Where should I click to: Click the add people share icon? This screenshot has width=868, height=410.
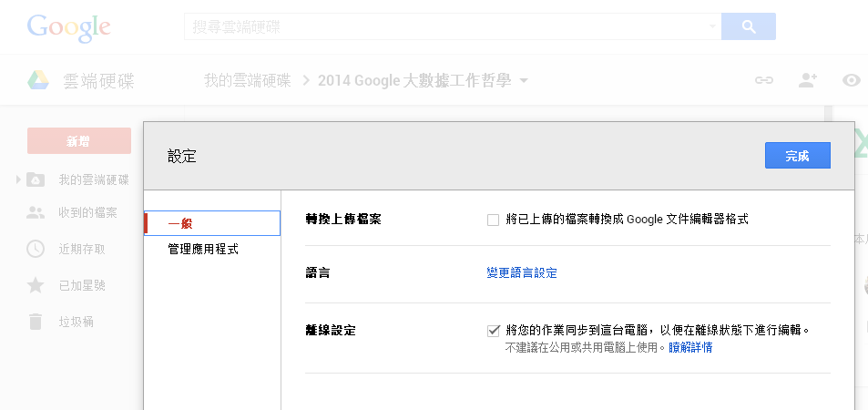(807, 80)
